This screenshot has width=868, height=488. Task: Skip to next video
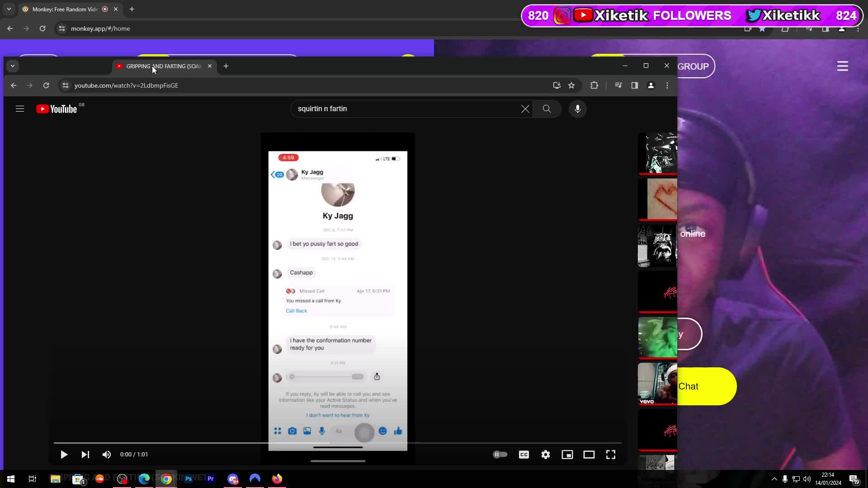(85, 455)
